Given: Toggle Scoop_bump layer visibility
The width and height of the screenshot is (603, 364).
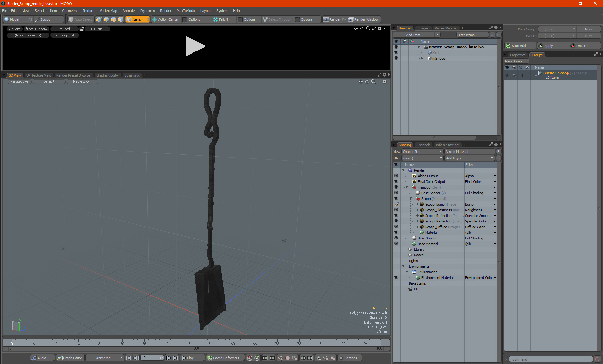Looking at the screenshot, I should tap(396, 204).
